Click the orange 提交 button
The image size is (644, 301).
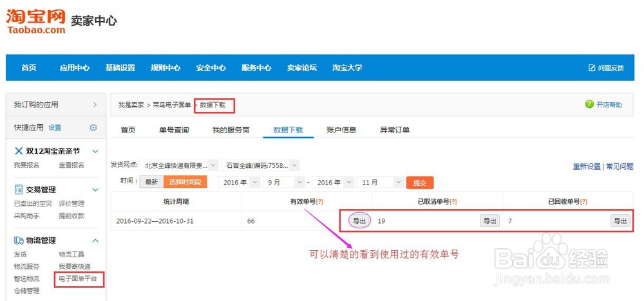click(x=419, y=183)
